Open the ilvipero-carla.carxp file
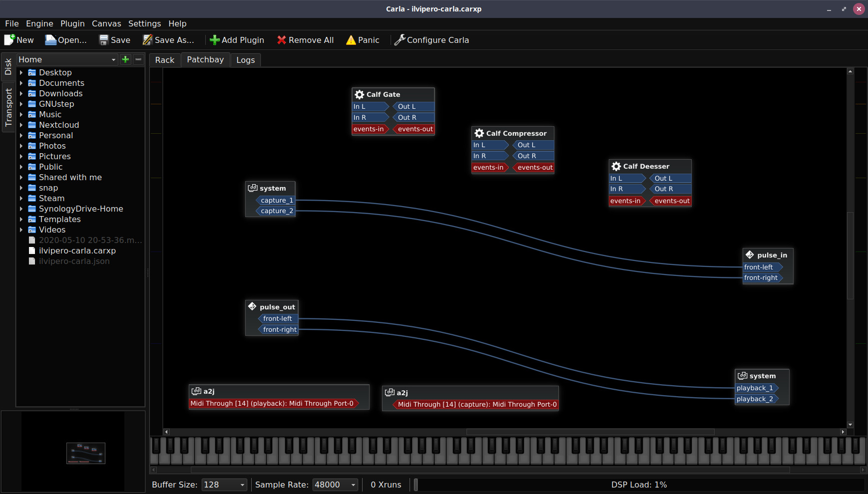This screenshot has width=868, height=494. point(78,250)
